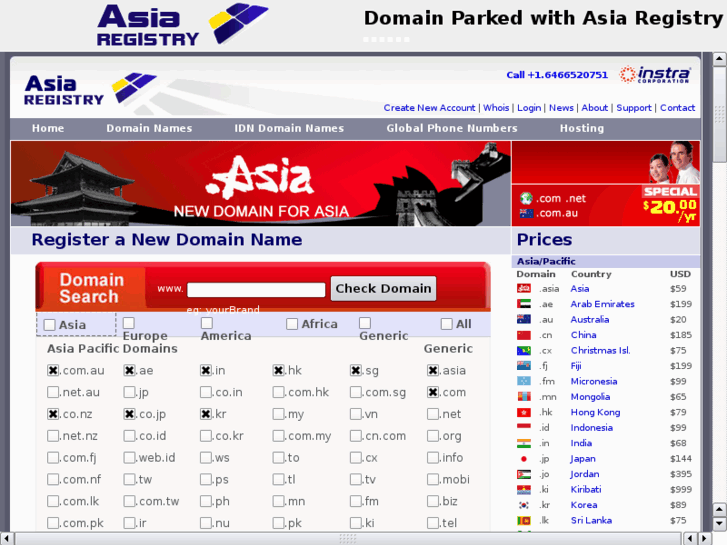Uncheck the .hk checkbox
Screen dimensions: 727x545
(x=278, y=370)
